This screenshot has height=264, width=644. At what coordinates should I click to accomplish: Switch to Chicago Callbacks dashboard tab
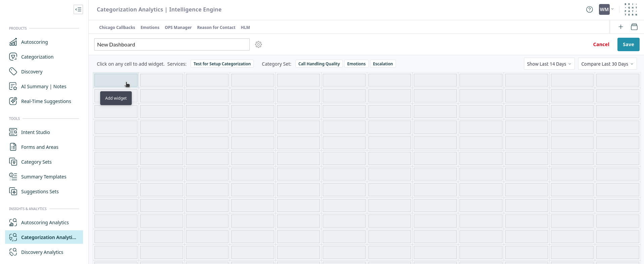(117, 28)
